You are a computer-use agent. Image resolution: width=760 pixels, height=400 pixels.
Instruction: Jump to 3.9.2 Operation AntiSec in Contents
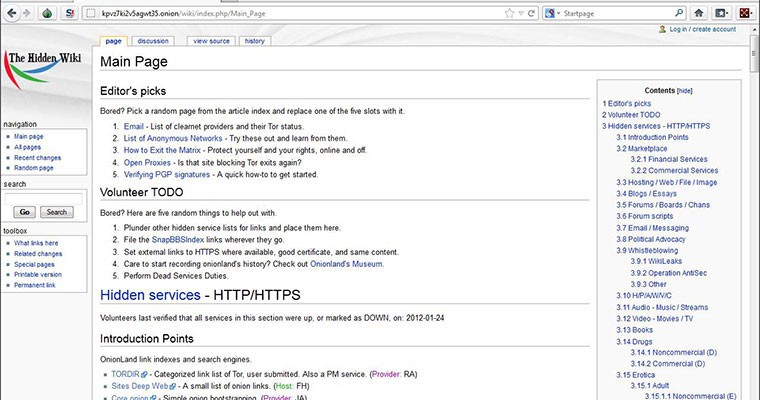(x=668, y=273)
